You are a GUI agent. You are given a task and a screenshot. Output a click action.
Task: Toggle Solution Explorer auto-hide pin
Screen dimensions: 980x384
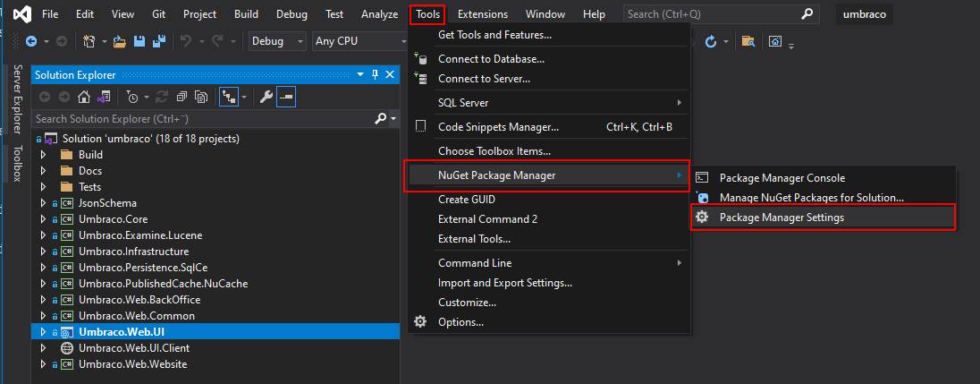click(376, 75)
